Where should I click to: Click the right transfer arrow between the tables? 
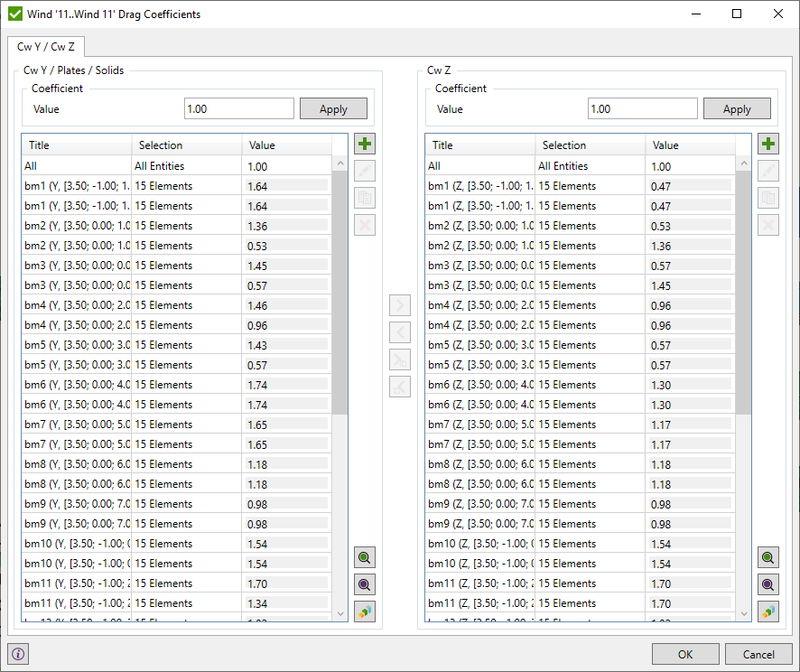[400, 305]
